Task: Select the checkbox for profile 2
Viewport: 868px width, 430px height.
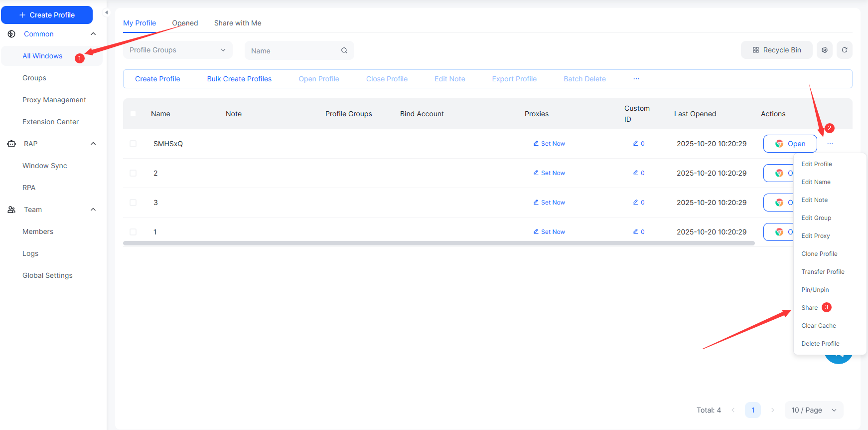Action: tap(133, 173)
